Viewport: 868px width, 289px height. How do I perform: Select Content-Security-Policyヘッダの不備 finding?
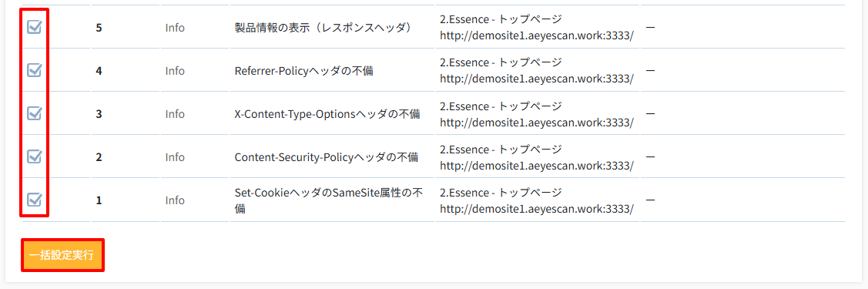click(326, 157)
